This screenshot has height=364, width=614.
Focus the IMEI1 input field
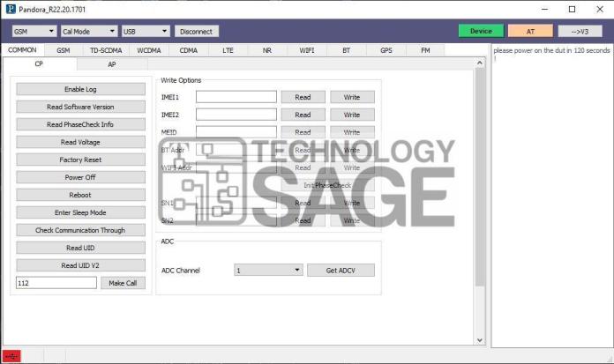tap(236, 97)
